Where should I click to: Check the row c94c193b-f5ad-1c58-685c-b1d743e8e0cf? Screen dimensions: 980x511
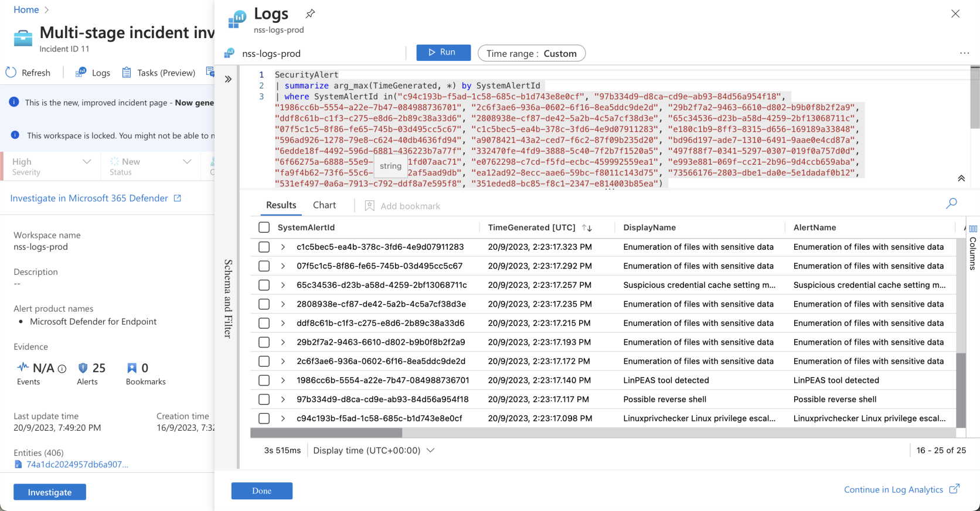pyautogui.click(x=264, y=418)
